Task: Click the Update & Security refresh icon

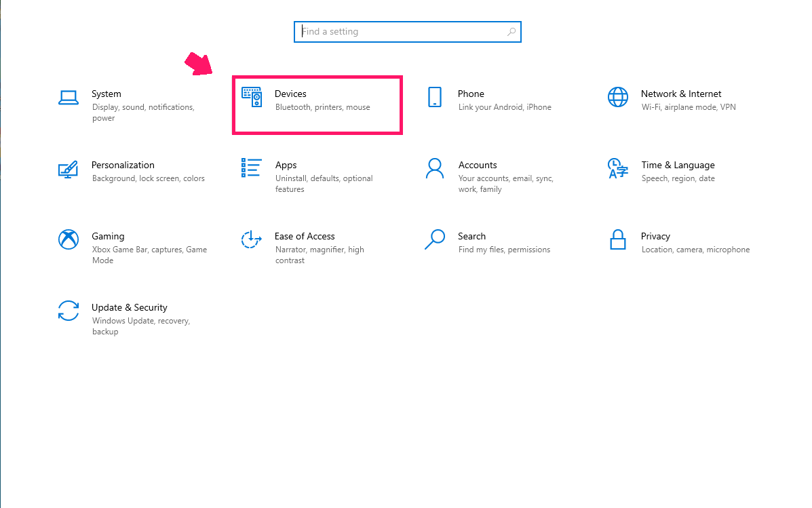Action: [x=69, y=311]
